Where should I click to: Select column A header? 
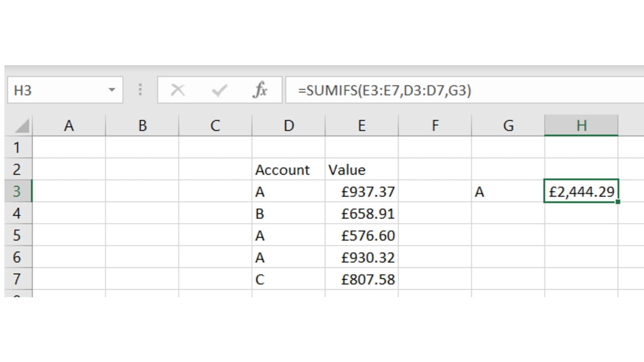(x=69, y=126)
